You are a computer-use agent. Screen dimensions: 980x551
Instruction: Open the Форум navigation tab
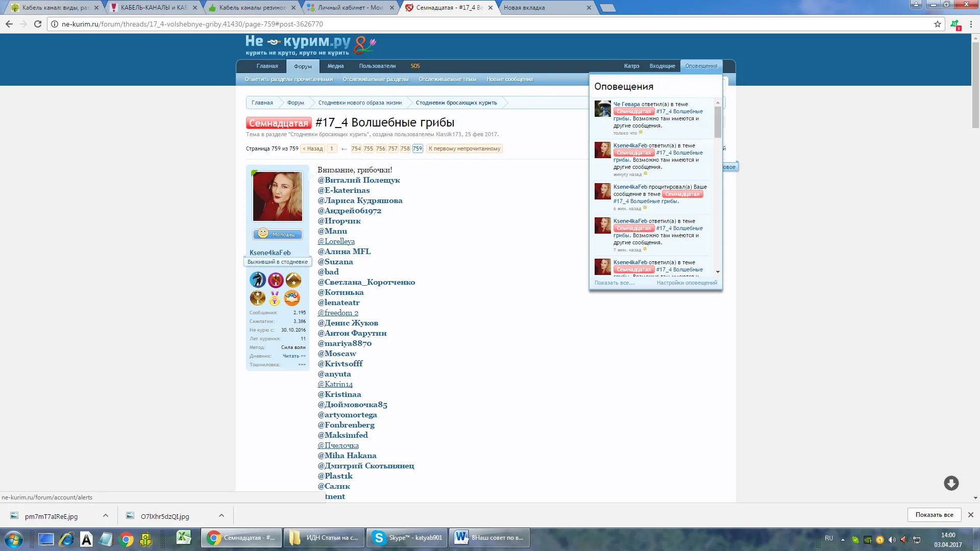coord(303,66)
